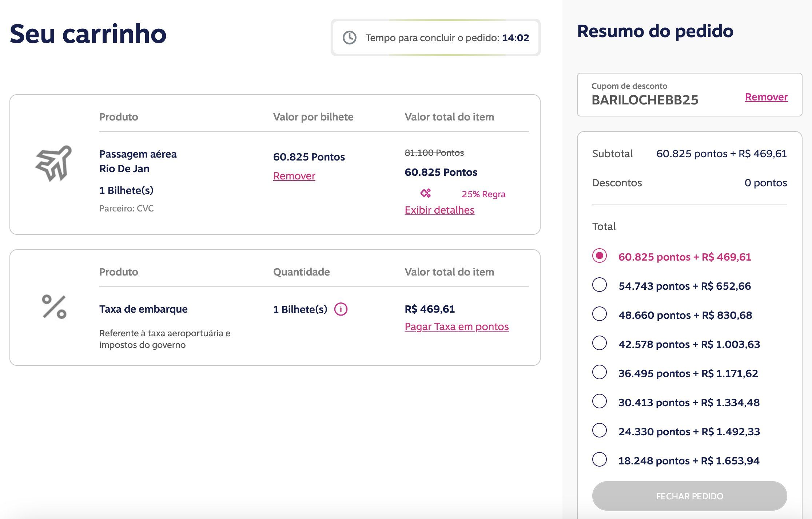The height and width of the screenshot is (519, 812).
Task: Open Exibir detalhes link
Action: [x=439, y=210]
